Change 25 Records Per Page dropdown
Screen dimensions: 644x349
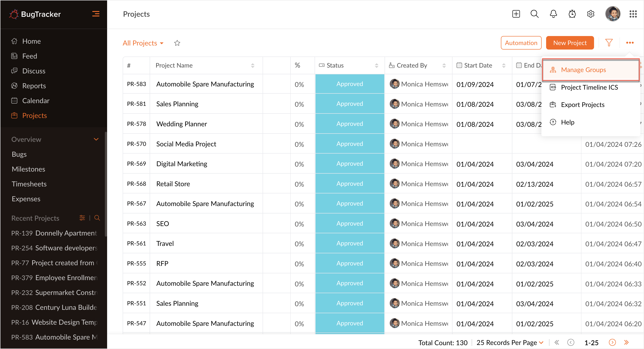(510, 342)
